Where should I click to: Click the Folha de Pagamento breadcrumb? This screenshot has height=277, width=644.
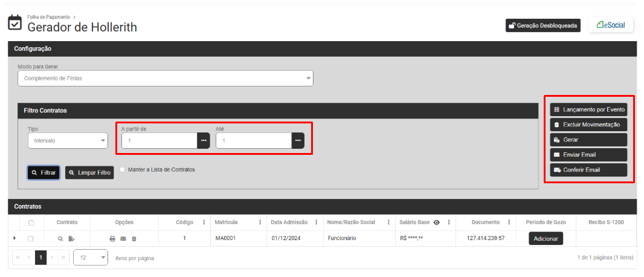48,18
